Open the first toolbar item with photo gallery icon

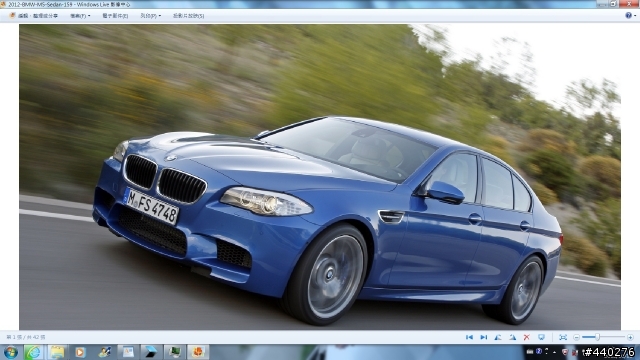pyautogui.click(x=33, y=16)
